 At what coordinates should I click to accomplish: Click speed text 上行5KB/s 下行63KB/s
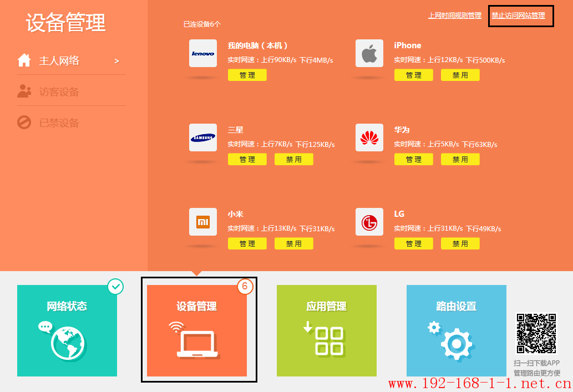(x=462, y=144)
